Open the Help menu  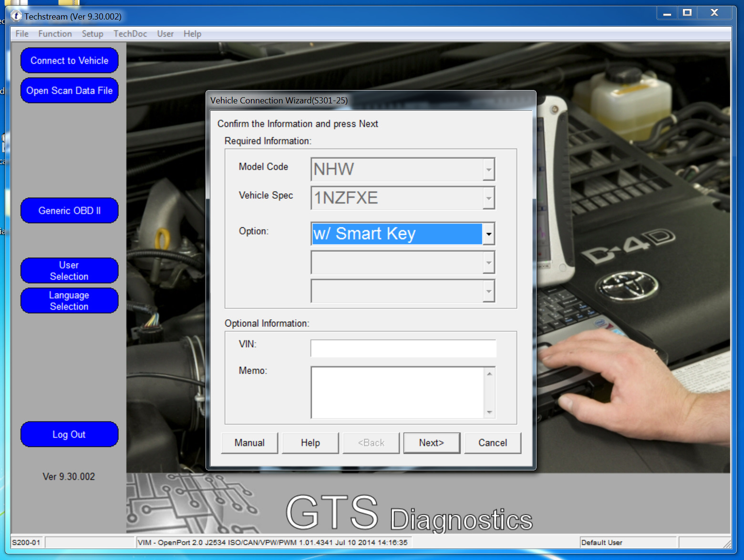pyautogui.click(x=192, y=34)
